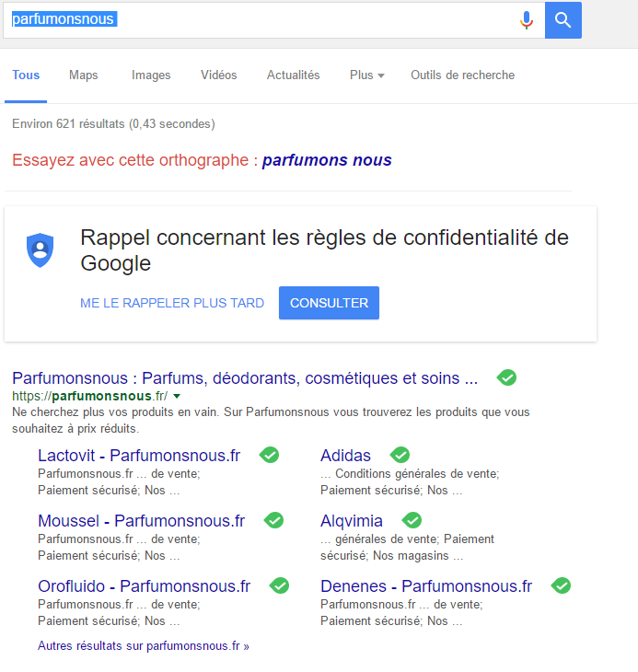This screenshot has height=672, width=638.
Task: Expand the Plus dropdown menu
Action: pos(366,75)
